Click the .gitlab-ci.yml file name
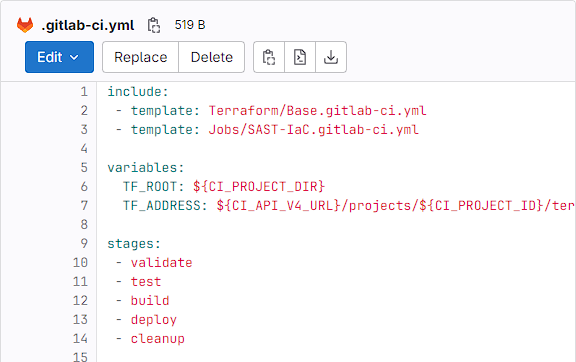The height and width of the screenshot is (362, 576). coord(88,25)
